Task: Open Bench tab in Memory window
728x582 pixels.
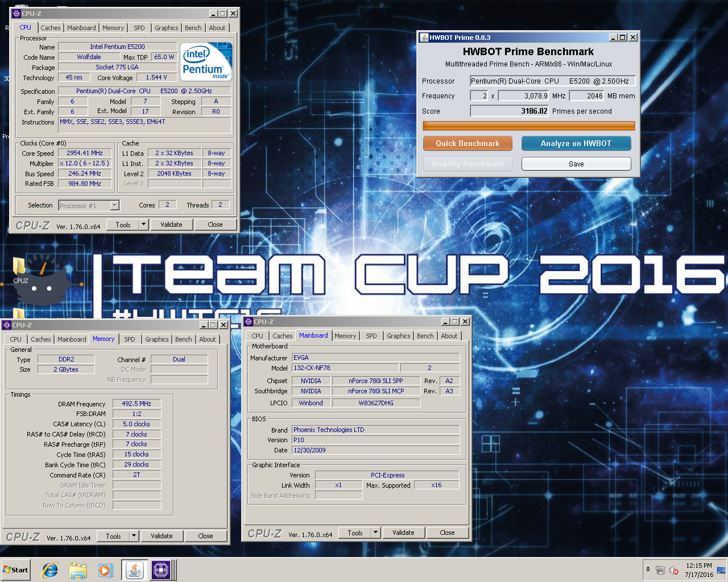Action: 184,339
